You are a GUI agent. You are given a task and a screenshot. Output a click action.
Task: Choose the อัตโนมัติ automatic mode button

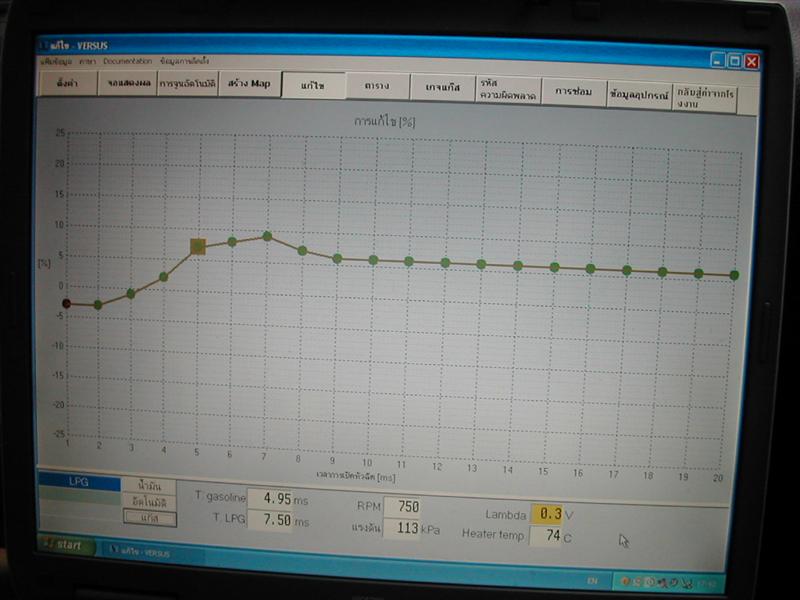(x=149, y=502)
